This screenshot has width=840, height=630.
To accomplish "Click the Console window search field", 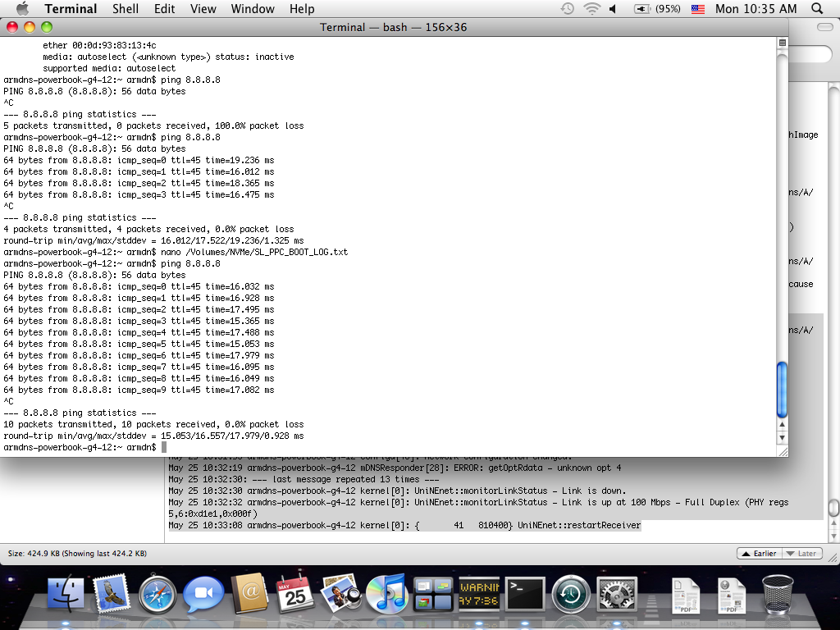I will click(x=811, y=55).
